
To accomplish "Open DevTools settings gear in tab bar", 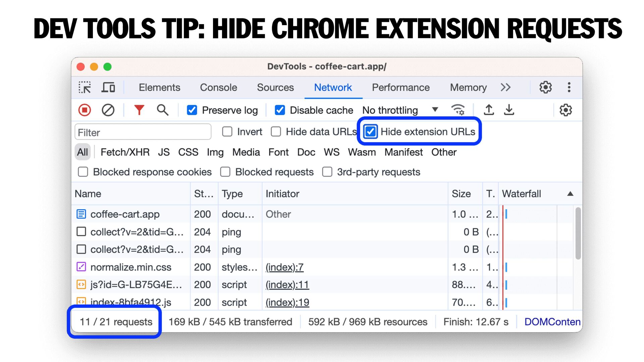I will tap(545, 87).
